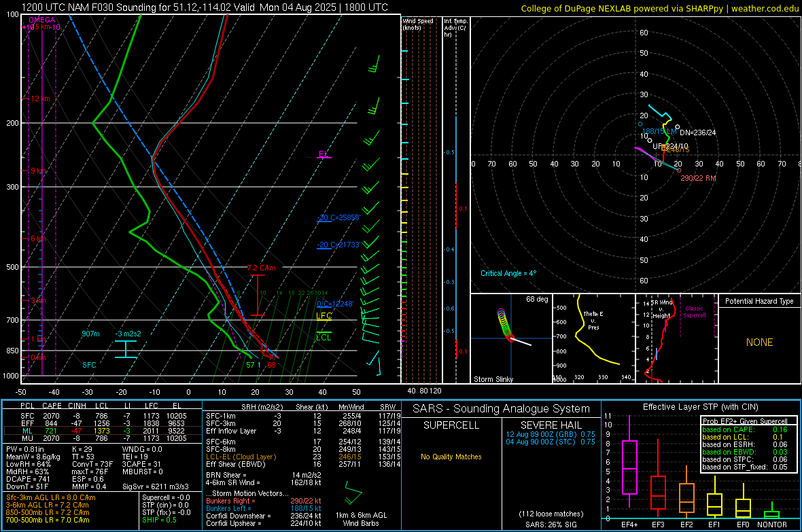Click the NAM F030 Sounding title text
This screenshot has width=802, height=532.
point(205,7)
